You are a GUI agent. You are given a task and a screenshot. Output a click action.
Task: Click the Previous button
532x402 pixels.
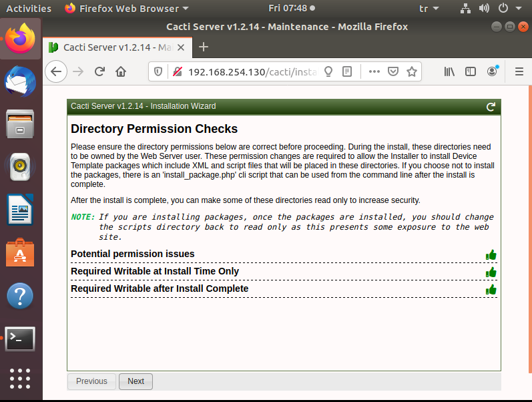[91, 381]
